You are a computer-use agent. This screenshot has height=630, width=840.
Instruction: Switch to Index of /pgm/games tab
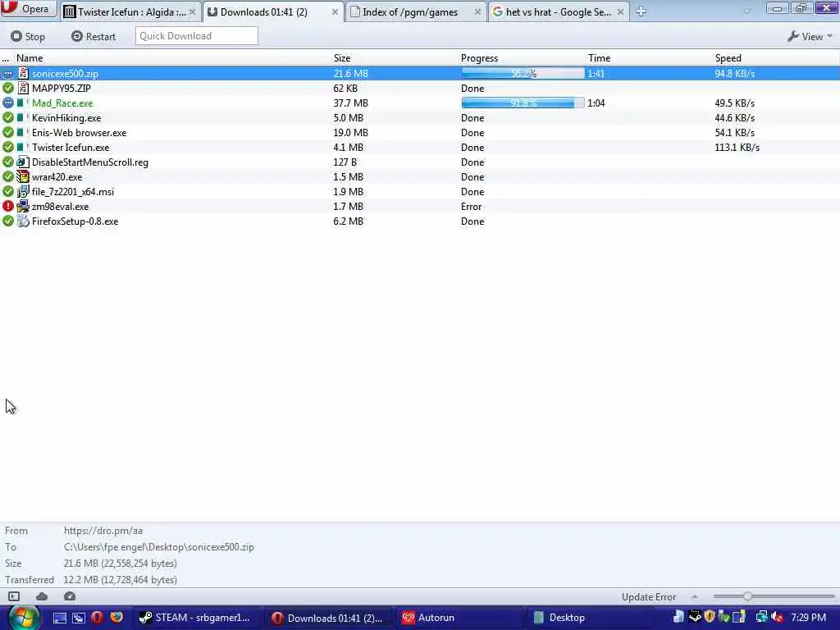click(416, 11)
